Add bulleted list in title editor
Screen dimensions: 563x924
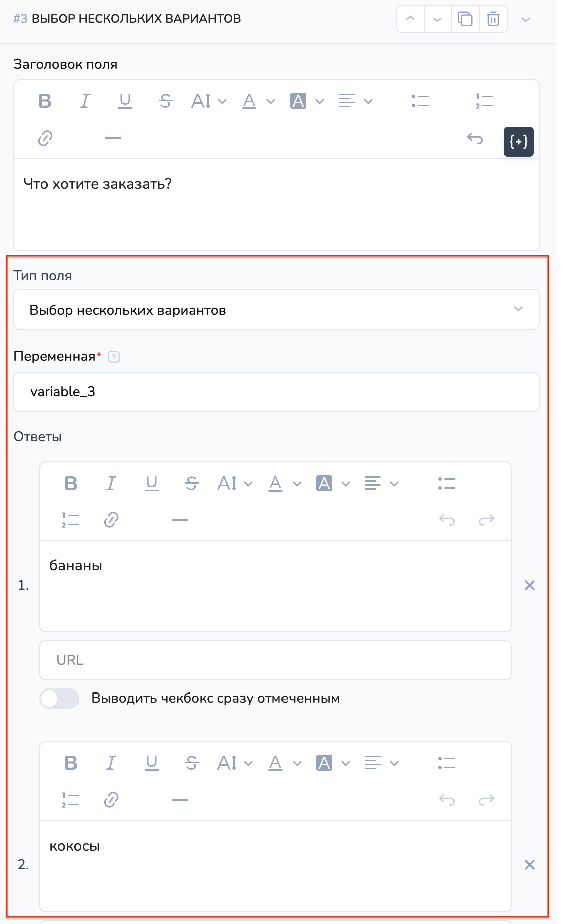420,101
